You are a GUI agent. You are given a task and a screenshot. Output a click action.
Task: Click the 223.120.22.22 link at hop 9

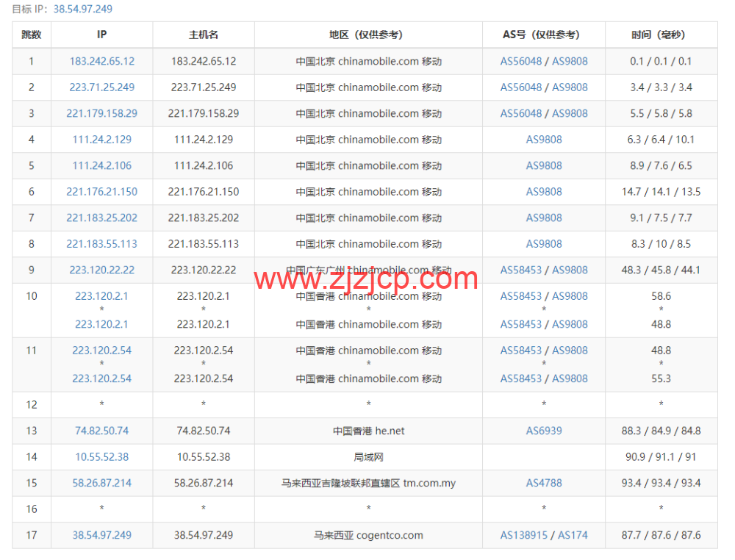click(101, 270)
